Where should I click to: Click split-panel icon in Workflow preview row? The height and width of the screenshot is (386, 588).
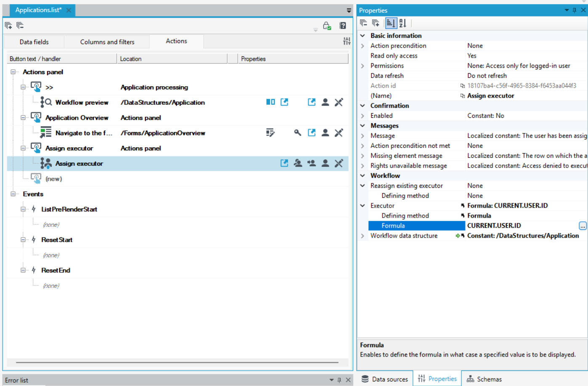point(271,102)
